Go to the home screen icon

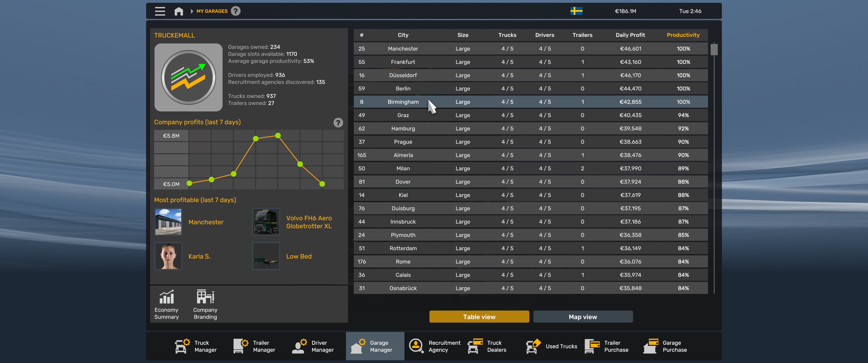click(179, 11)
